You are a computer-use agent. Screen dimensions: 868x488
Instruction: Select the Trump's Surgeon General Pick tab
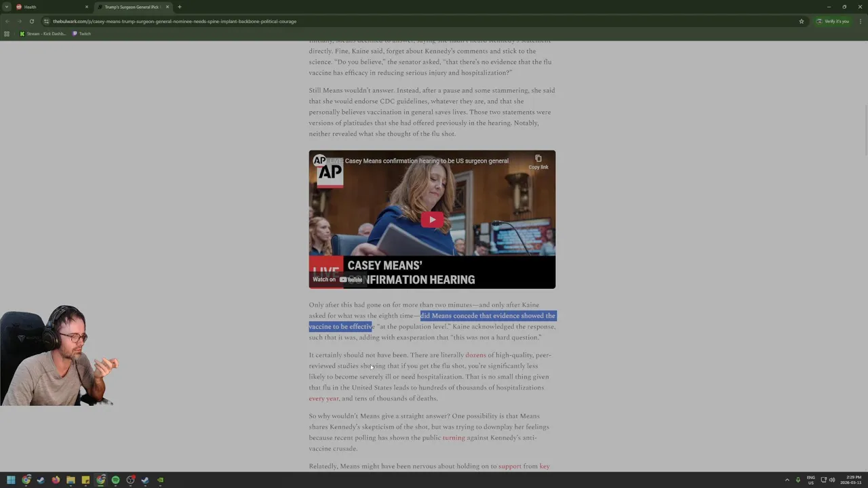click(x=133, y=7)
